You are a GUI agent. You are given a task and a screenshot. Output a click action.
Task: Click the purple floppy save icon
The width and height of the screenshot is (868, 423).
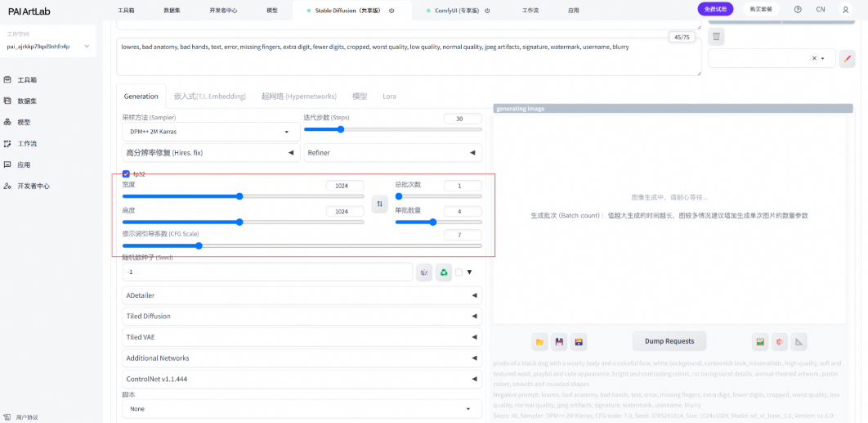[x=560, y=341]
